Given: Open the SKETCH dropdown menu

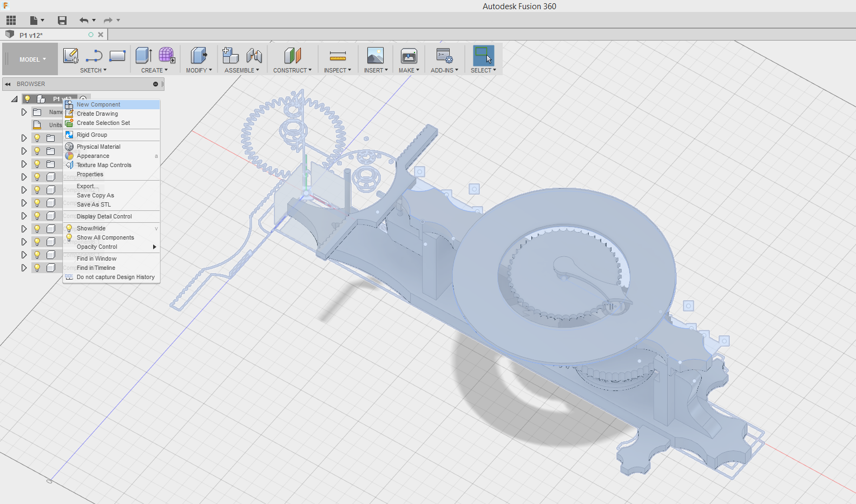Looking at the screenshot, I should tap(93, 70).
